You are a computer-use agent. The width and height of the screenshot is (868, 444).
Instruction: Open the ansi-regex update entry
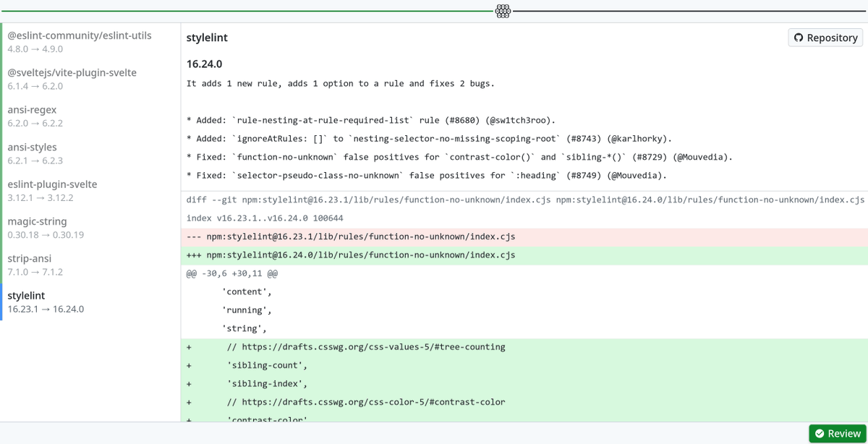tap(90, 116)
